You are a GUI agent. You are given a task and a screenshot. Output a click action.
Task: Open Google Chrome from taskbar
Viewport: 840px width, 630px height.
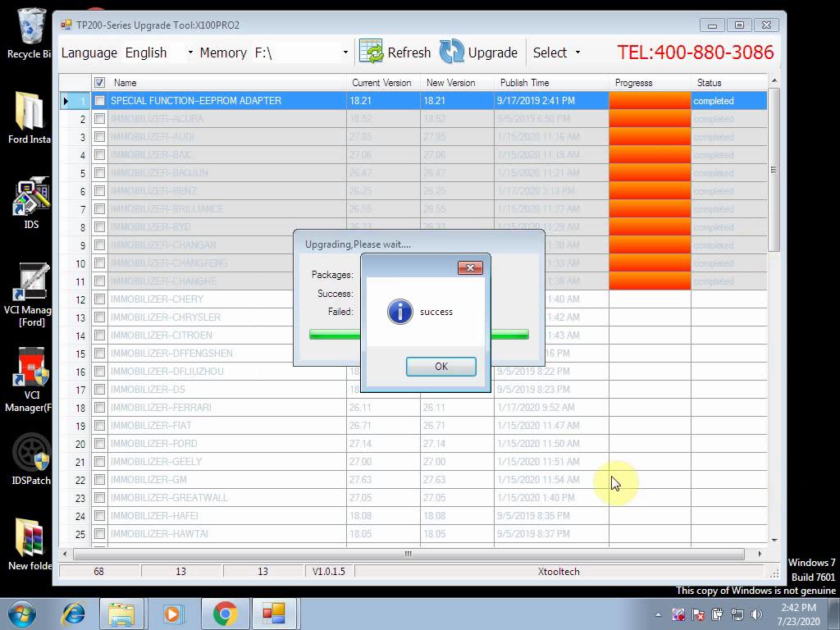click(225, 614)
